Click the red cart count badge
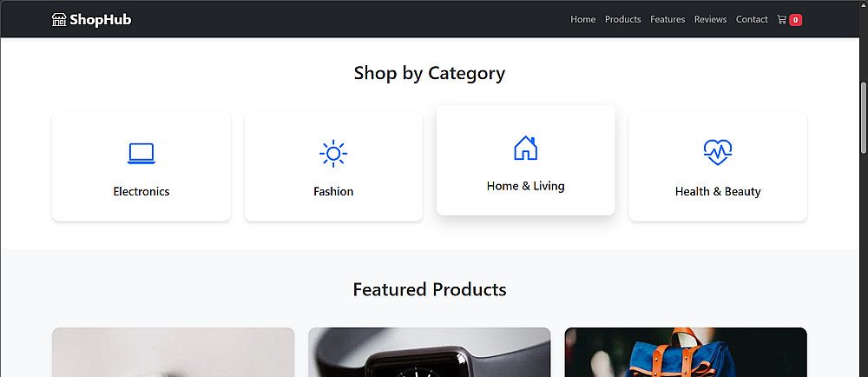The height and width of the screenshot is (377, 868). click(796, 20)
